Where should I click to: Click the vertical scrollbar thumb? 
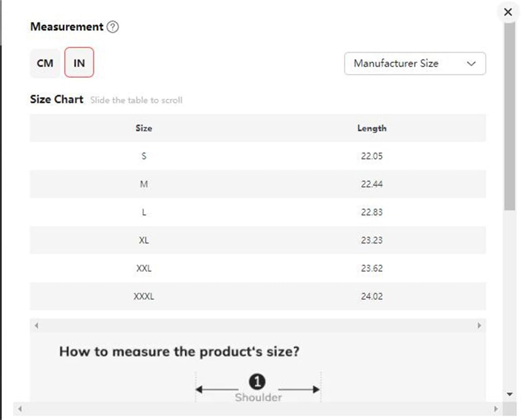point(509,116)
